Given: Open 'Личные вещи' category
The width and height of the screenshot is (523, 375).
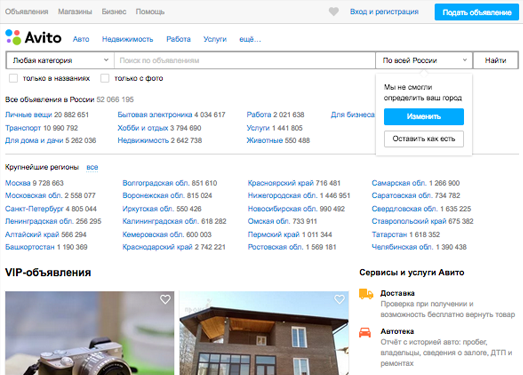Looking at the screenshot, I should [x=28, y=115].
